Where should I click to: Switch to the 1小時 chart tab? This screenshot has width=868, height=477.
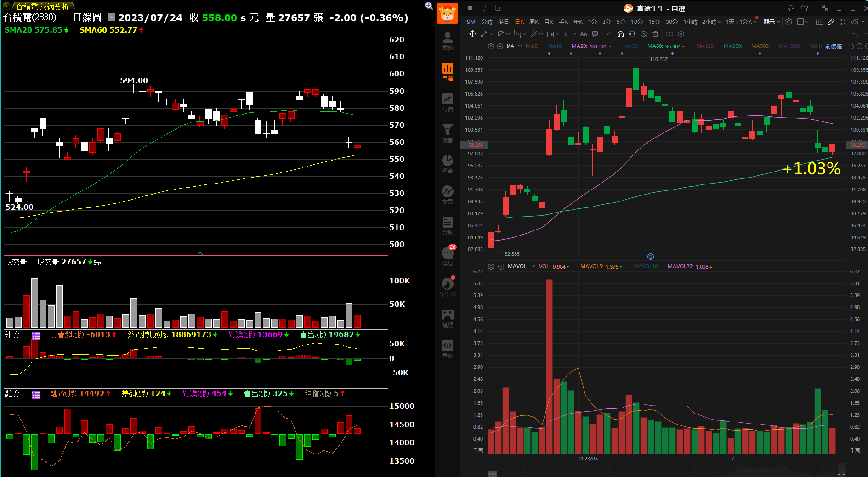coord(690,22)
